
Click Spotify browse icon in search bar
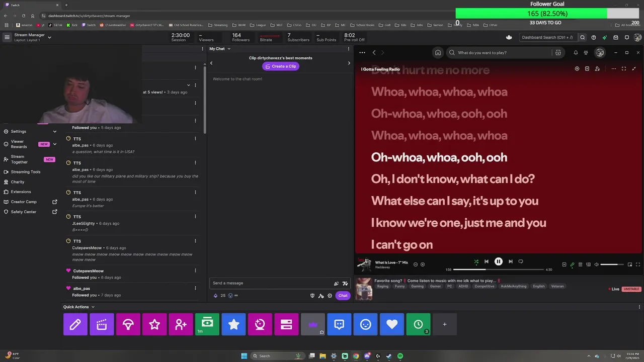558,52
